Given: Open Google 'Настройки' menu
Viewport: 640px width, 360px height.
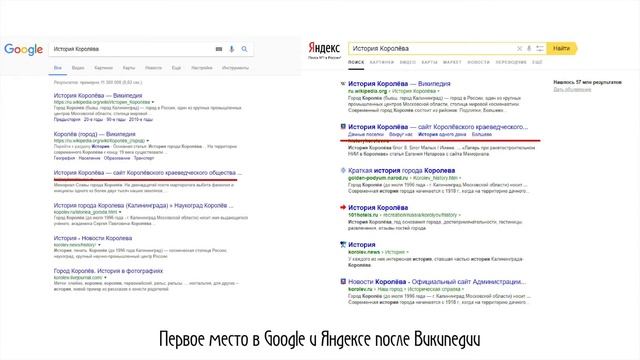Looking at the screenshot, I should click(x=202, y=68).
